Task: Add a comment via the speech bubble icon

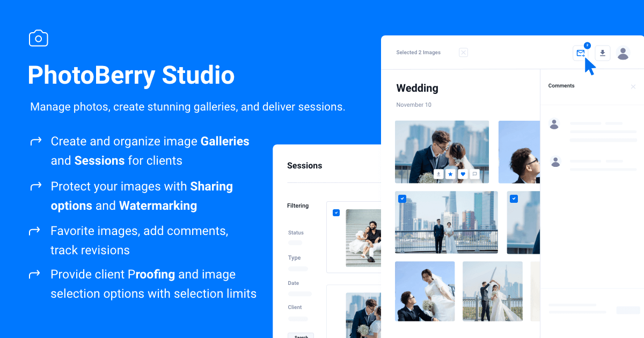Action: [x=474, y=174]
